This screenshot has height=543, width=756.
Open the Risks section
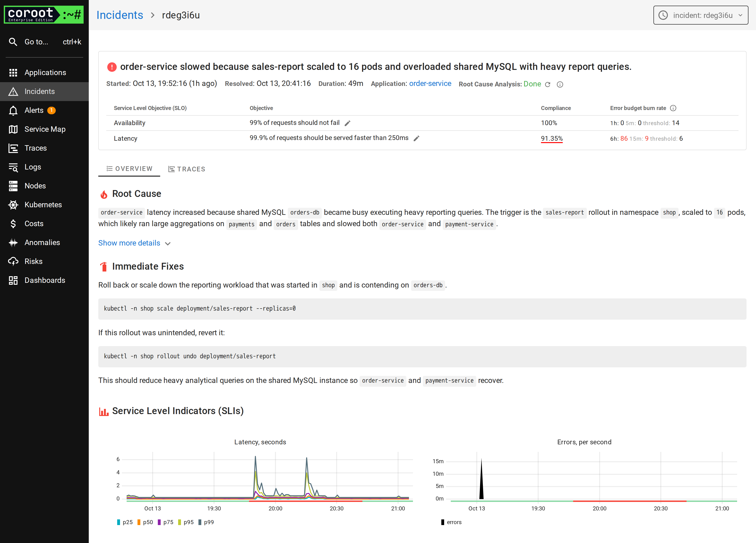click(x=44, y=261)
